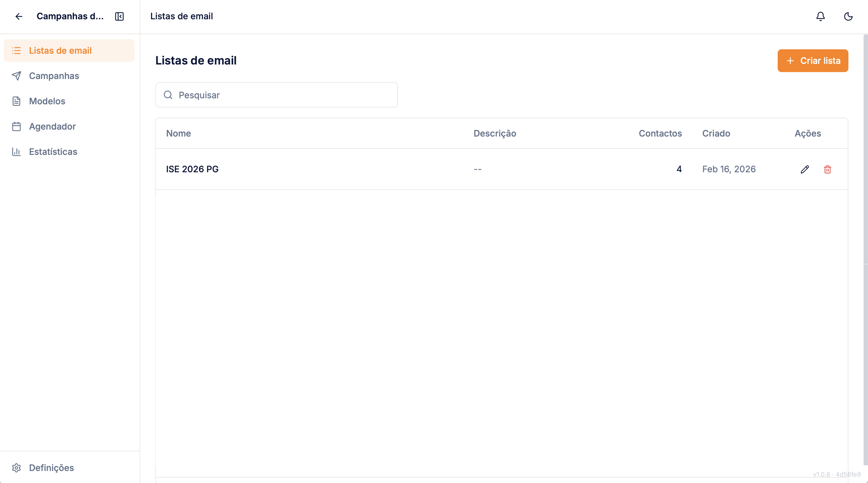Click the Campanhas paper plane icon
This screenshot has width=868, height=483.
(x=16, y=76)
